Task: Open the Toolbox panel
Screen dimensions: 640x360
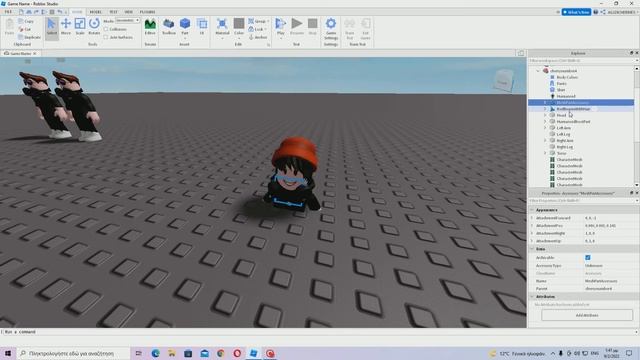Action: (x=169, y=27)
